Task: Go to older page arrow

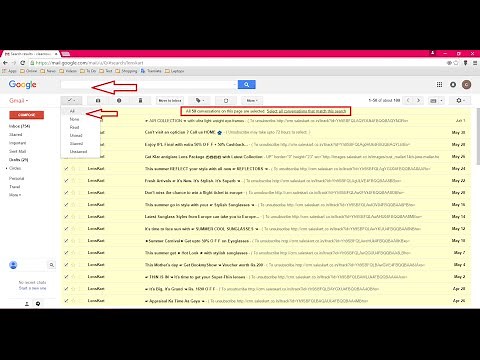Action: point(418,100)
